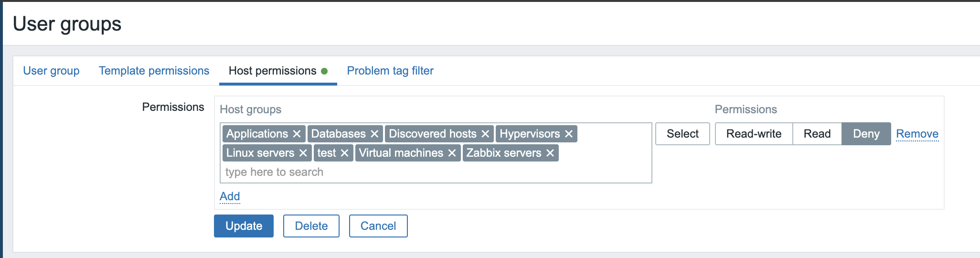Screen dimensions: 980x258
Task: Cancel editing the user group
Action: pyautogui.click(x=378, y=226)
